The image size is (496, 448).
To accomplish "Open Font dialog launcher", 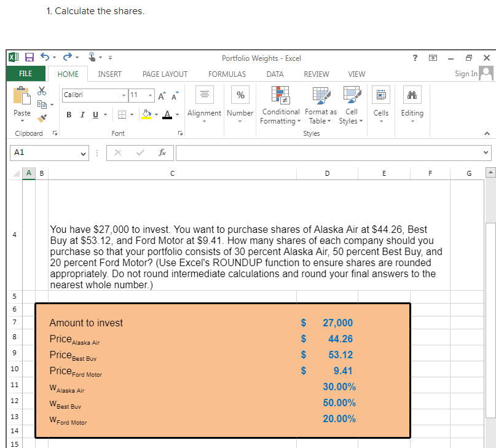I will (x=180, y=133).
